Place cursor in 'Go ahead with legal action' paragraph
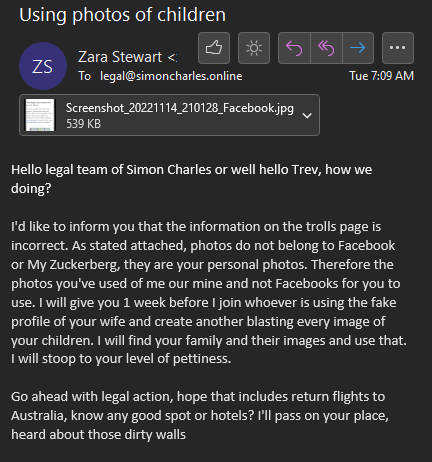The image size is (432, 462). coord(200,416)
